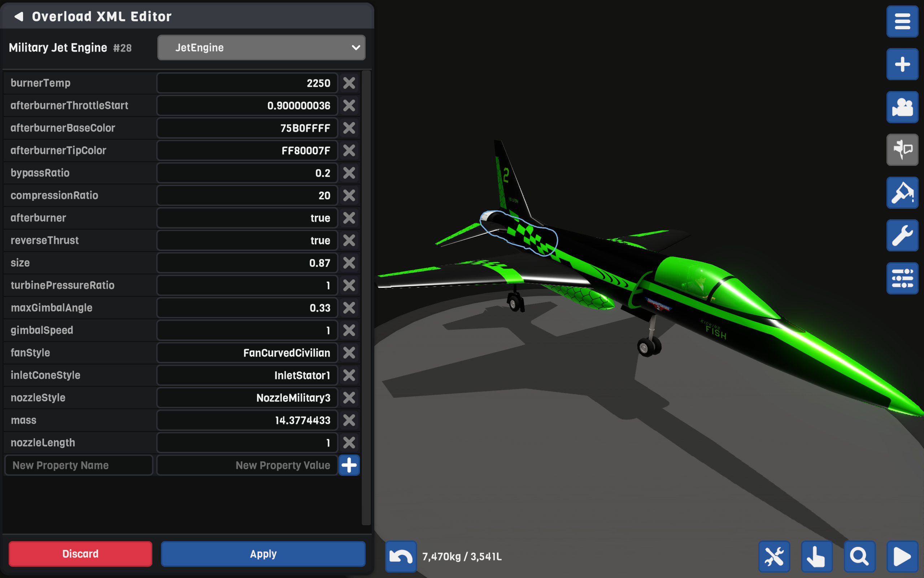Open the JetEngine modifier dropdown

(x=262, y=48)
